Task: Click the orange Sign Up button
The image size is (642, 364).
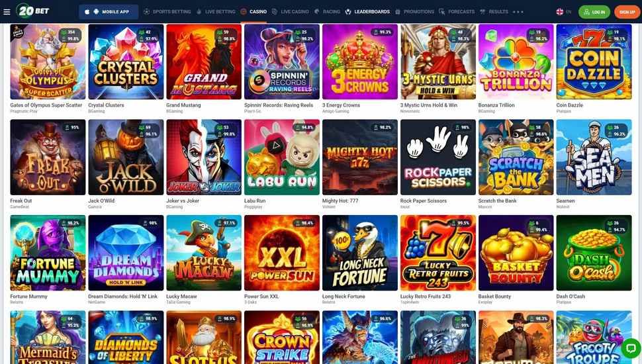Action: (x=627, y=12)
